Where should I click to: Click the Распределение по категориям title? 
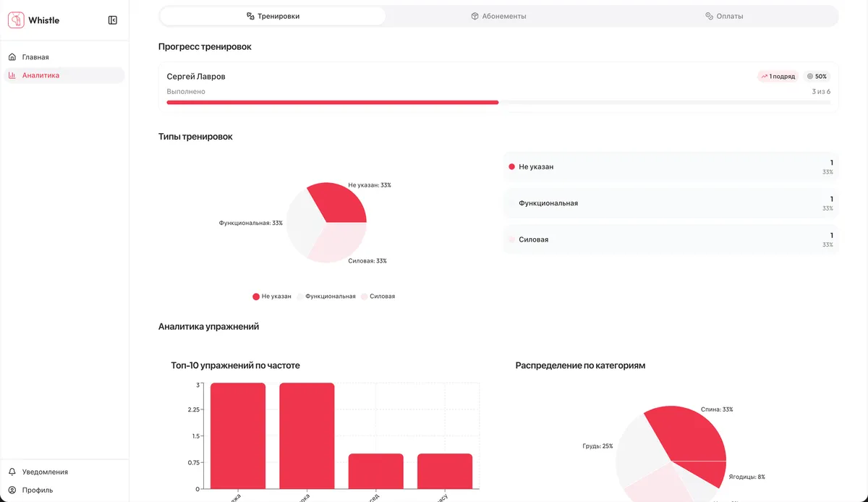[580, 366]
